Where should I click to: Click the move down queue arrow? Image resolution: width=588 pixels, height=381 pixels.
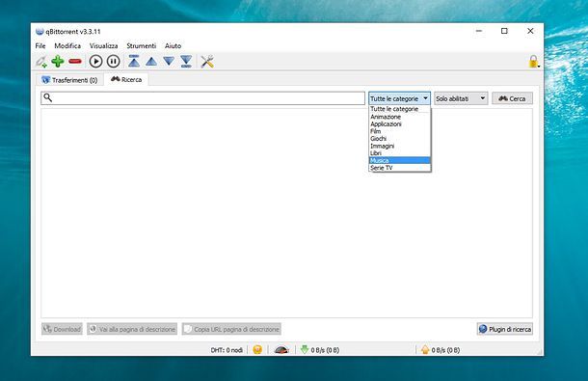169,61
